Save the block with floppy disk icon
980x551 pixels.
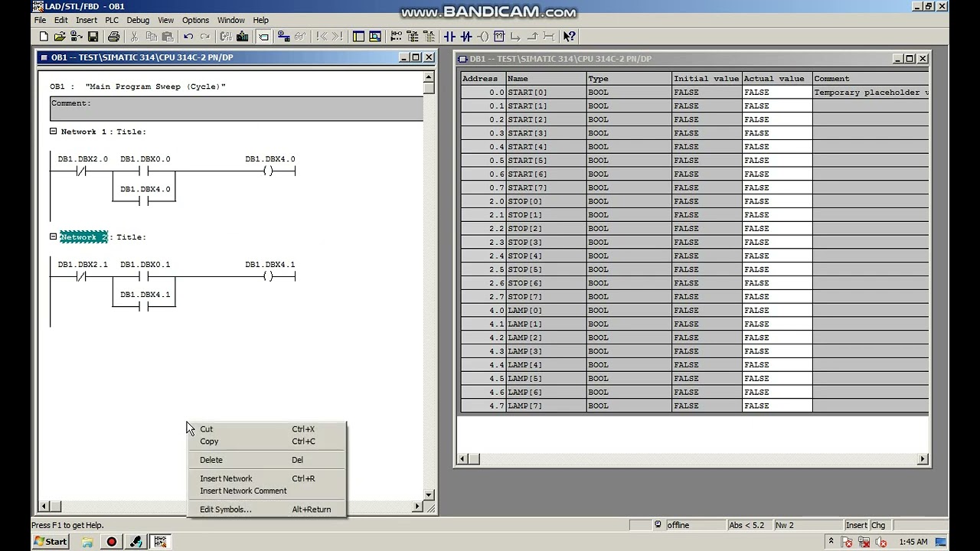point(93,37)
